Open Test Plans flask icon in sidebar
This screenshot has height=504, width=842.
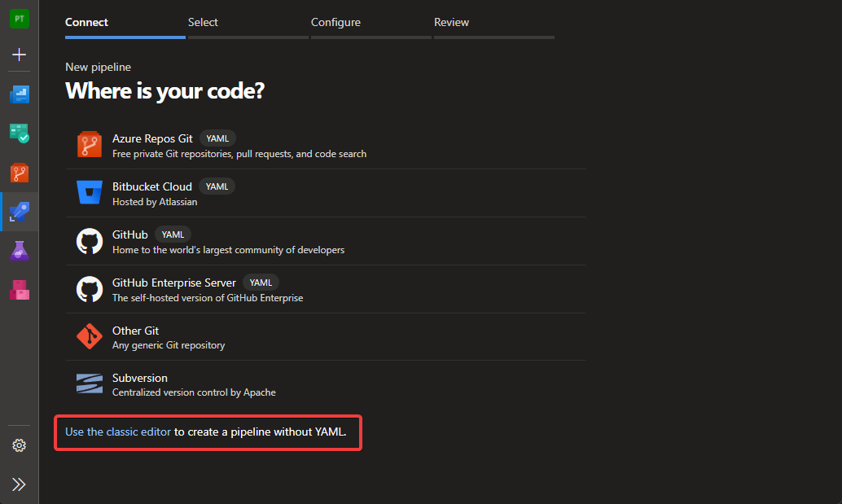(20, 251)
